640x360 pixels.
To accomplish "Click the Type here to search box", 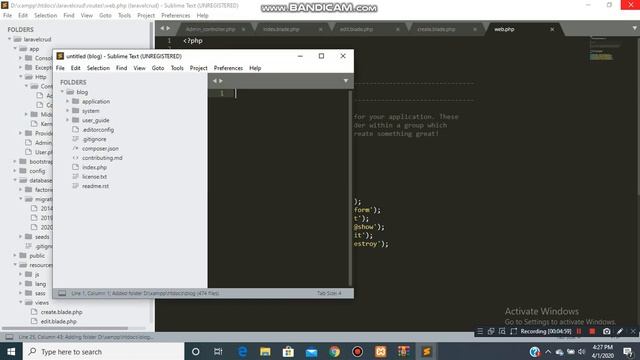I will [104, 351].
